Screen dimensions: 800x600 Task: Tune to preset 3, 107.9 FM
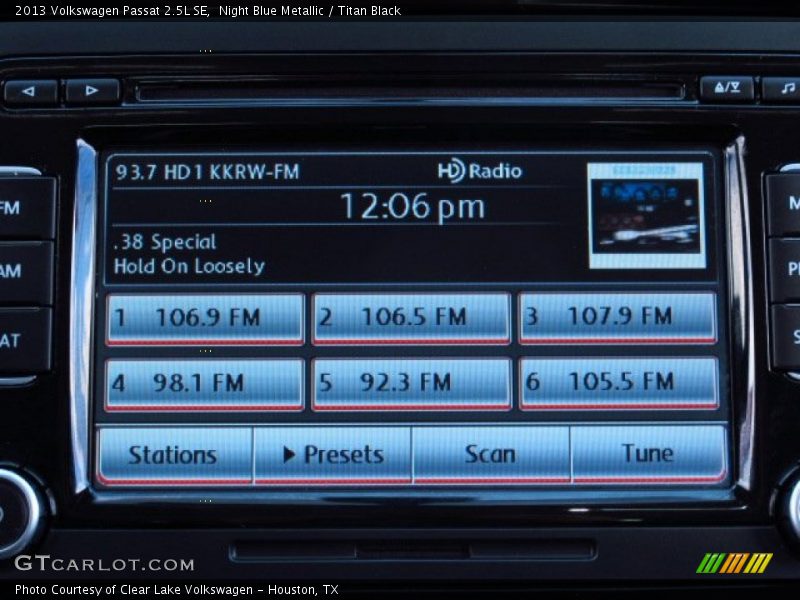tap(618, 317)
